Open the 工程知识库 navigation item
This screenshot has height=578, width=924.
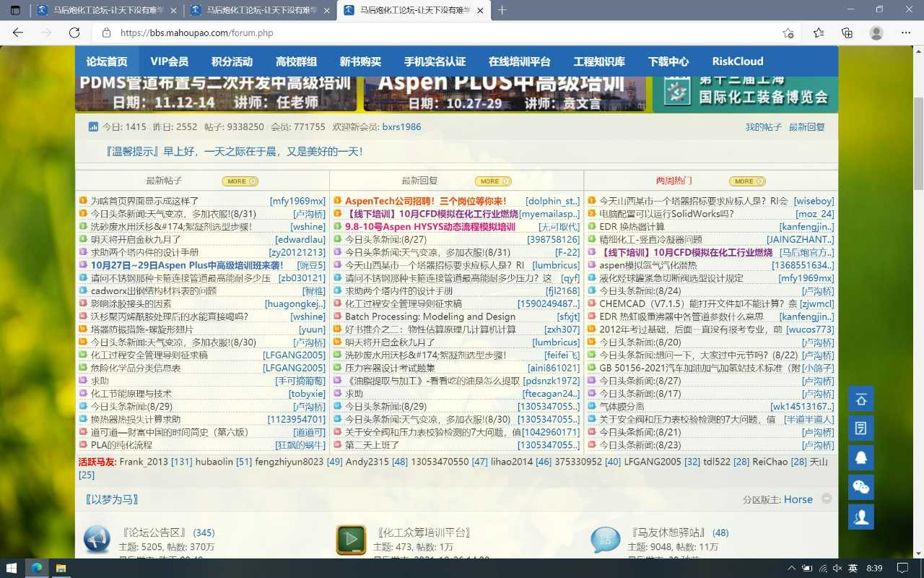click(x=599, y=61)
